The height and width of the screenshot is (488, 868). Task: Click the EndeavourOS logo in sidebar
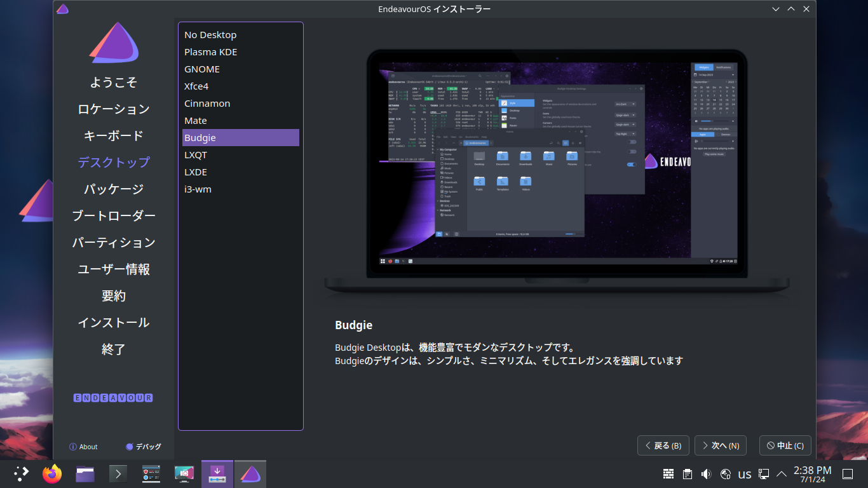click(114, 43)
